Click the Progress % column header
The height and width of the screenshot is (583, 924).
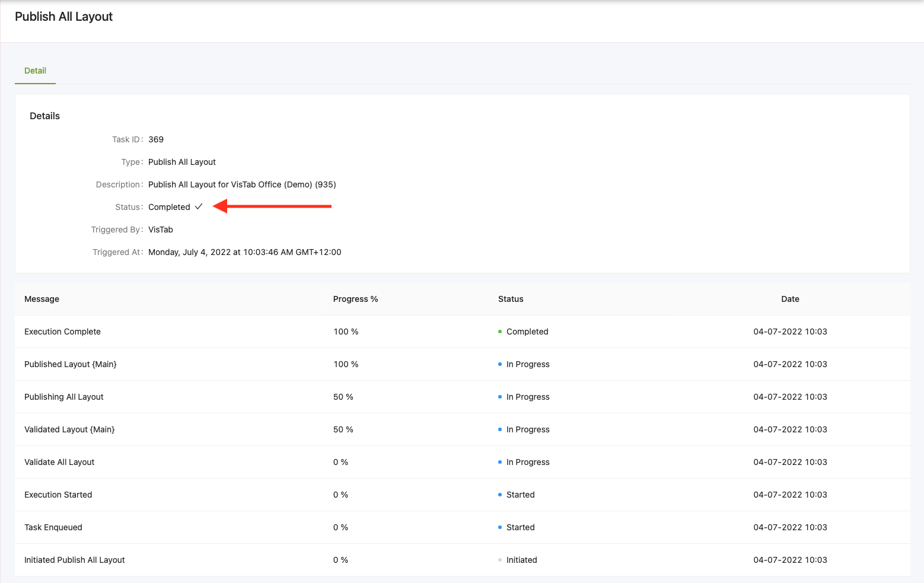[355, 299]
